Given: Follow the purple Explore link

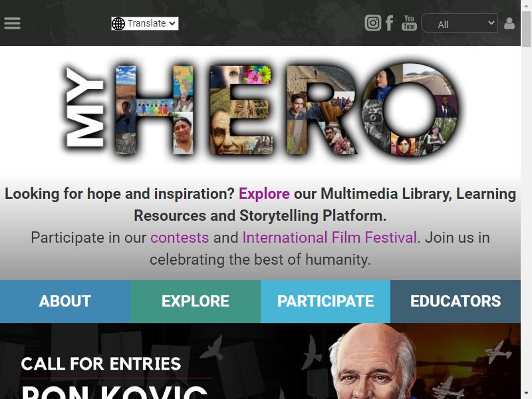Looking at the screenshot, I should coord(264,194).
